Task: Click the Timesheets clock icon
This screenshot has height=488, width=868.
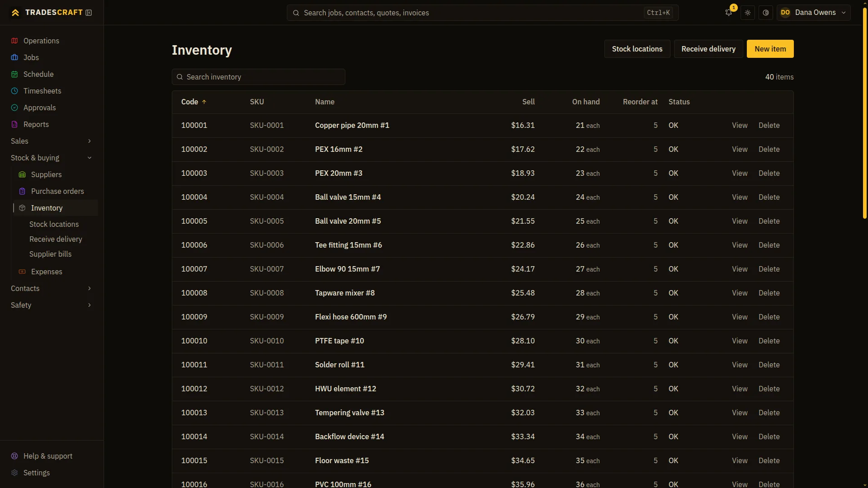Action: 14,91
